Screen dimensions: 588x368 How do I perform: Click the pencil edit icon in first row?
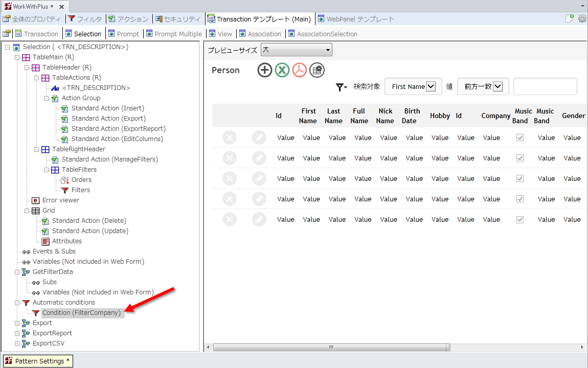pos(259,137)
